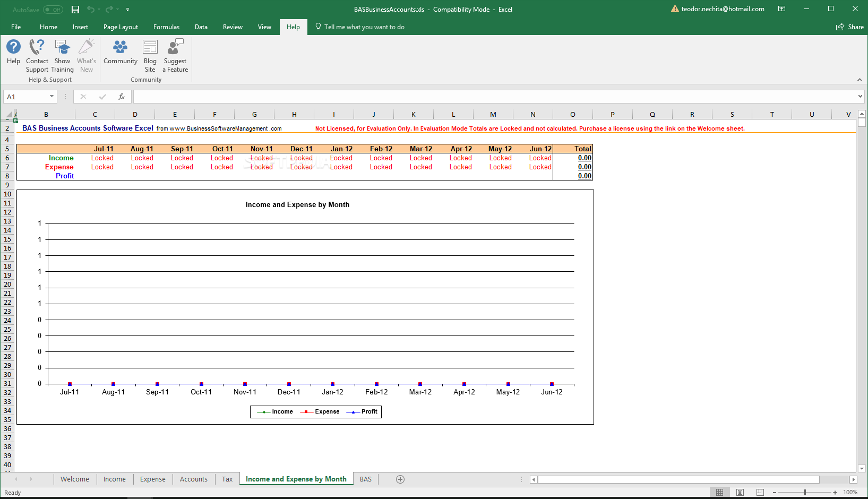Click the Jul-11 Income Locked cell

[95, 158]
